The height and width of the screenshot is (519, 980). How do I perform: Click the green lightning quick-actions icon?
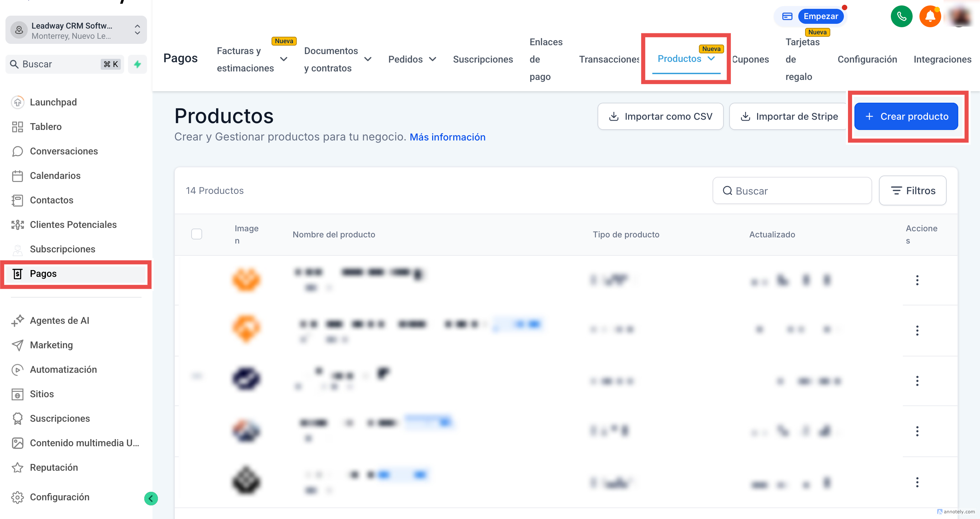pyautogui.click(x=137, y=64)
